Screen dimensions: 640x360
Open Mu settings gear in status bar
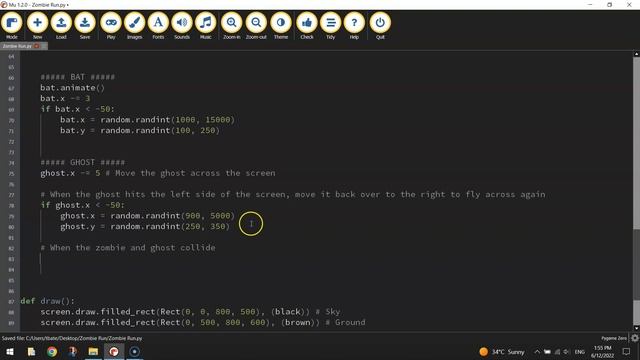tap(635, 338)
